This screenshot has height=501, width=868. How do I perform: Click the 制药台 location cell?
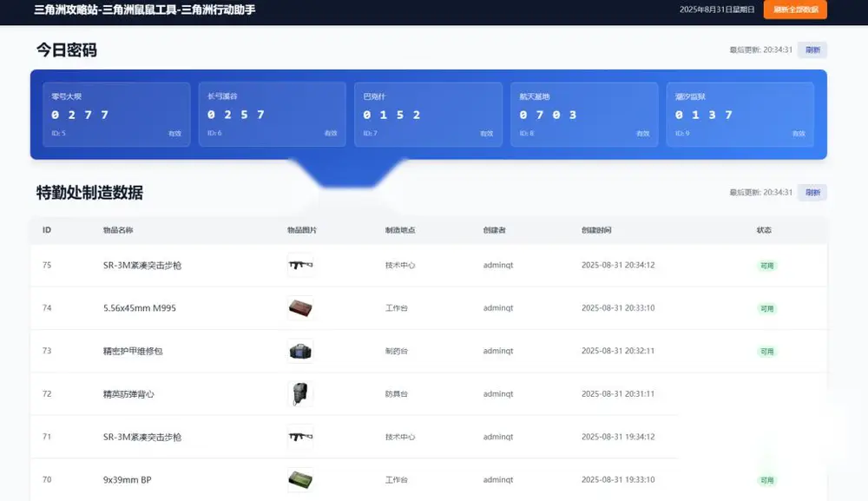tap(397, 351)
